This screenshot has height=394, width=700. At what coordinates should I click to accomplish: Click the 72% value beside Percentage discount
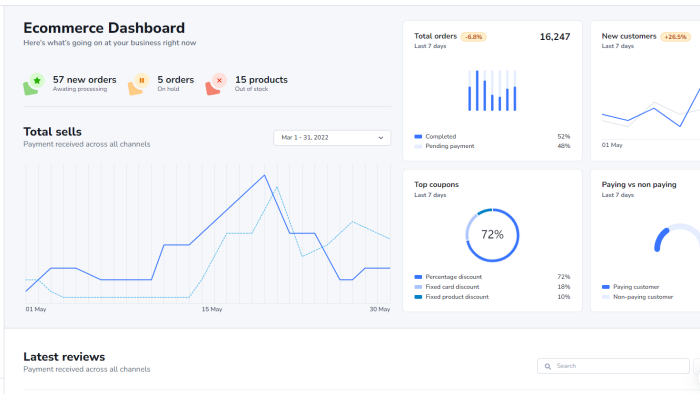point(564,277)
